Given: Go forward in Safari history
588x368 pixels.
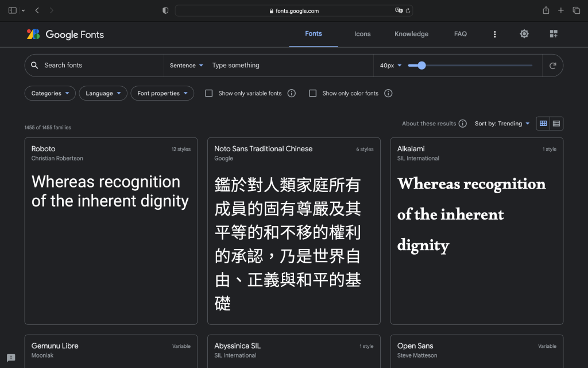Looking at the screenshot, I should (51, 10).
